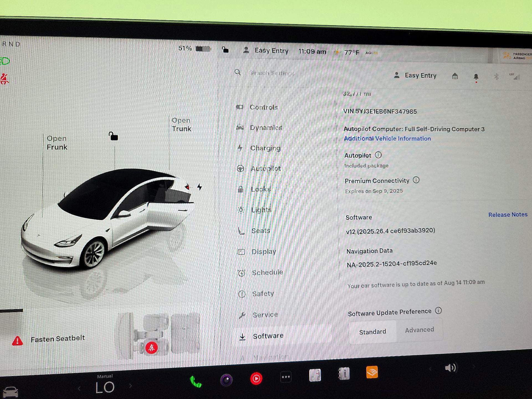
Task: Tap the LTE signal strength icon
Action: click(x=515, y=76)
